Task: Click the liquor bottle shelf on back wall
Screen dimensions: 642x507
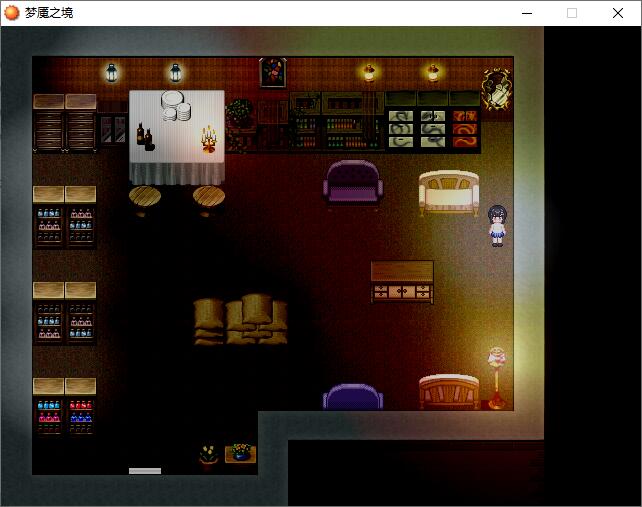Action: 337,121
